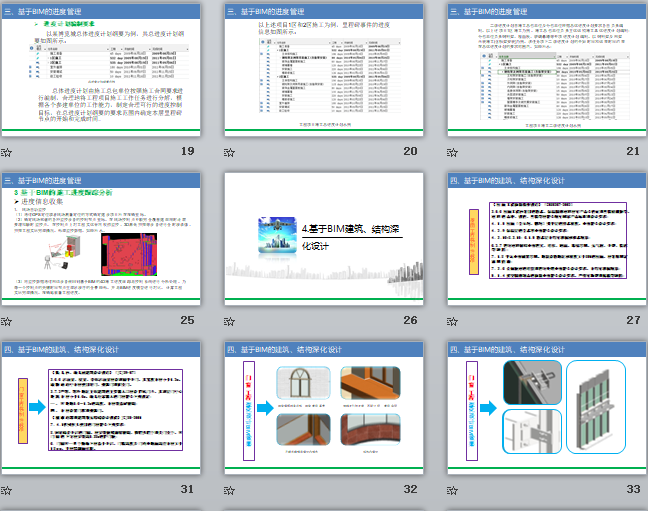The image size is (648, 511).
Task: Click the animation star icon under slide 32
Action: pos(229,490)
